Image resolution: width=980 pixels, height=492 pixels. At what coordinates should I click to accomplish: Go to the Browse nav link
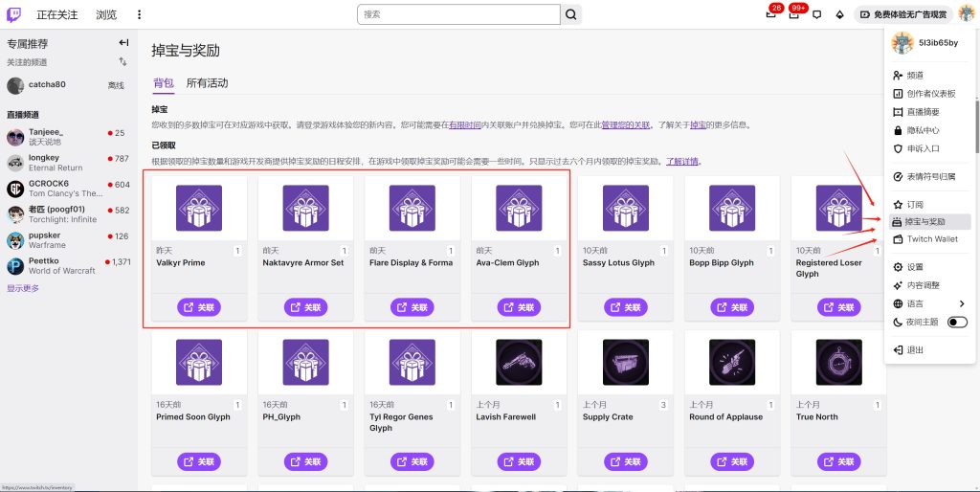106,14
